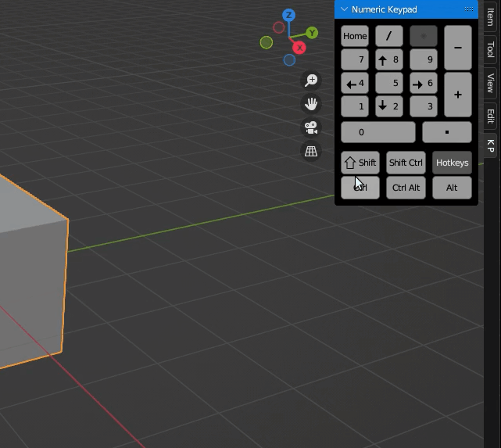501x448 pixels.
Task: Click keypad 9 button
Action: 424,59
